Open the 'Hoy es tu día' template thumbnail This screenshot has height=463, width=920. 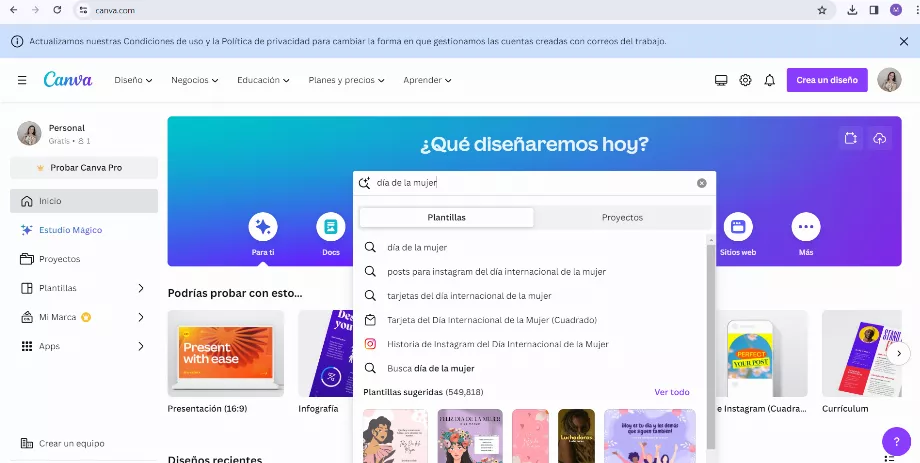pyautogui.click(x=650, y=436)
